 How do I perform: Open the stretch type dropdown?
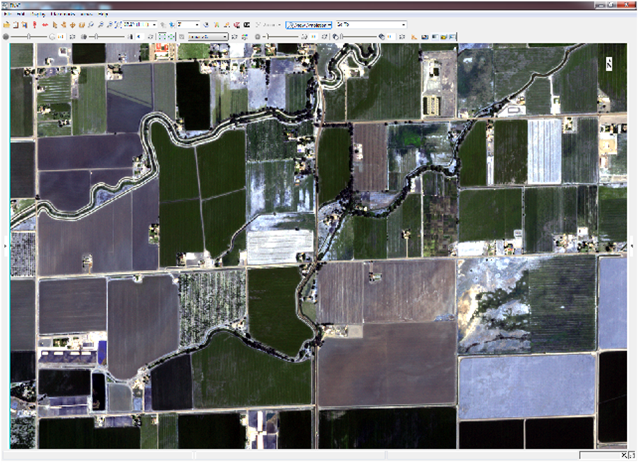pos(224,37)
